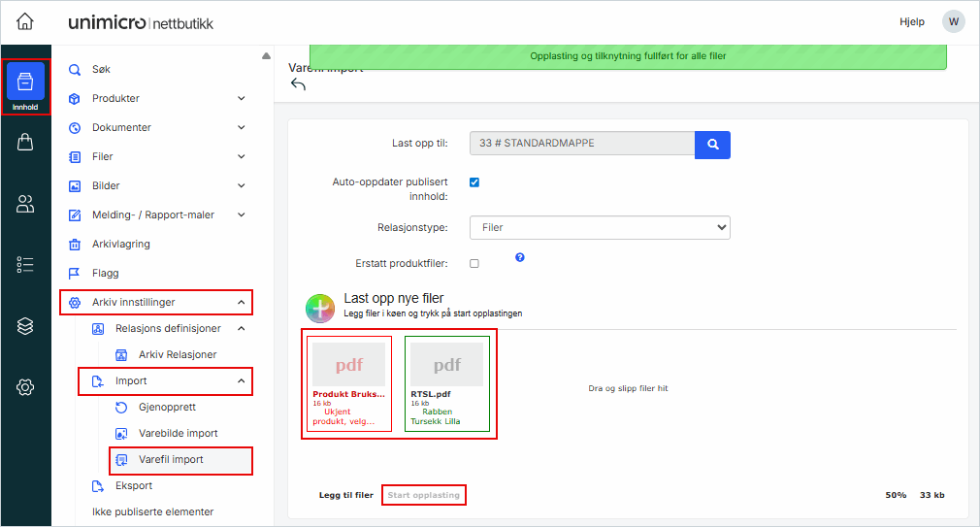
Task: Click the colorful plus add files icon
Action: pyautogui.click(x=320, y=308)
